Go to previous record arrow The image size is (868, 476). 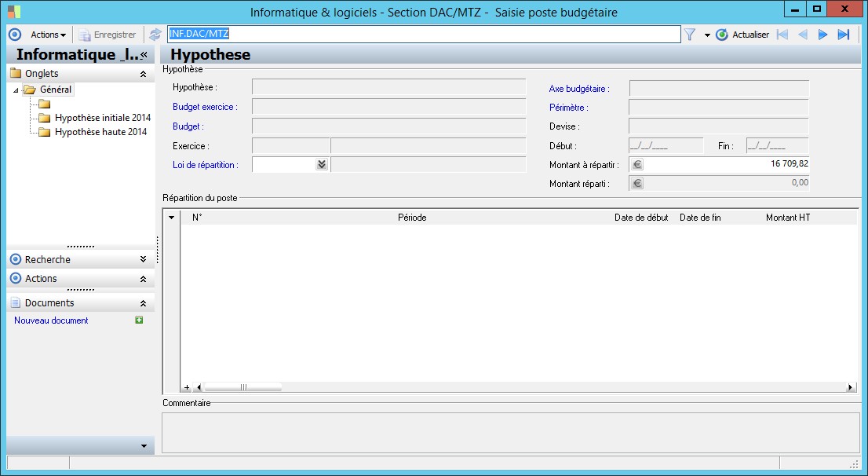(802, 35)
